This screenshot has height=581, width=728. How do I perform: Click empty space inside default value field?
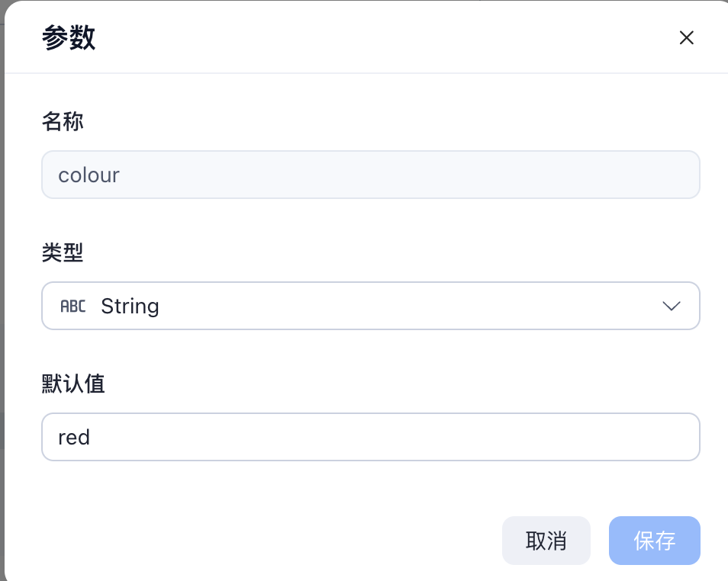click(x=395, y=437)
